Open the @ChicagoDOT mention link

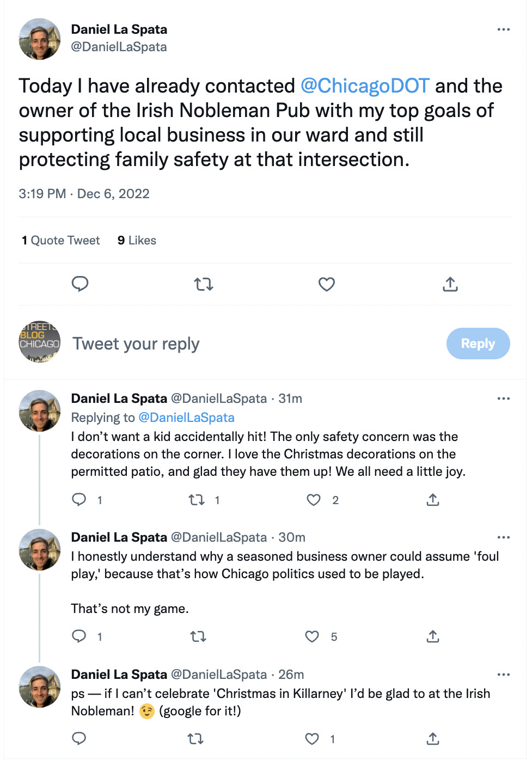[x=365, y=86]
